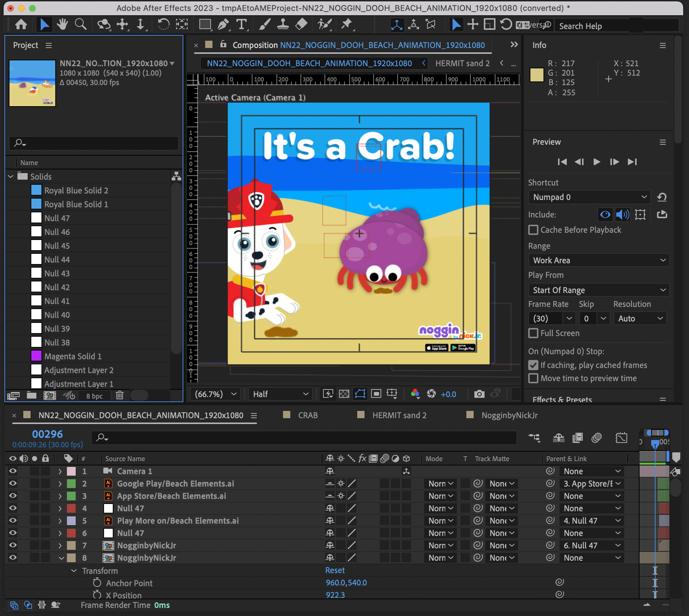Open parent dropdown for Play More on layer
689x616 pixels.
[592, 521]
